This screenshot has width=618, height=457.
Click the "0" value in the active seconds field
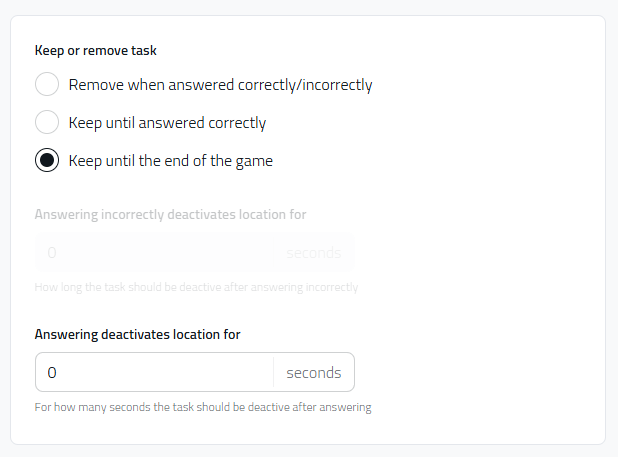pyautogui.click(x=52, y=373)
